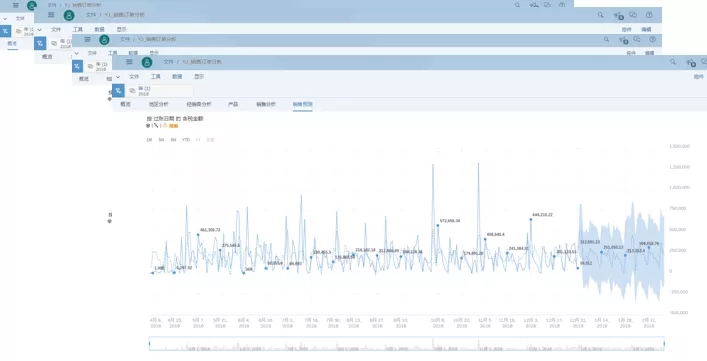Collapse the front window's toolbar chevron

[x=118, y=77]
